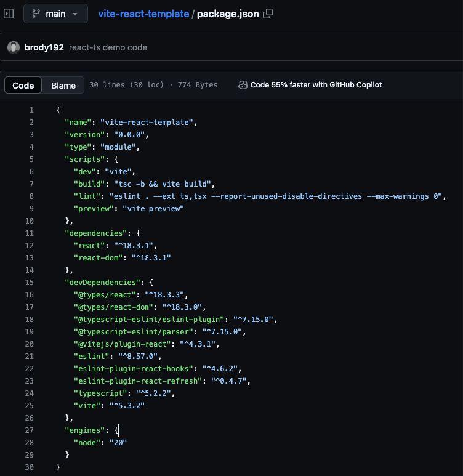Switch to the Blame view tab
The image size is (463, 476).
coord(63,86)
